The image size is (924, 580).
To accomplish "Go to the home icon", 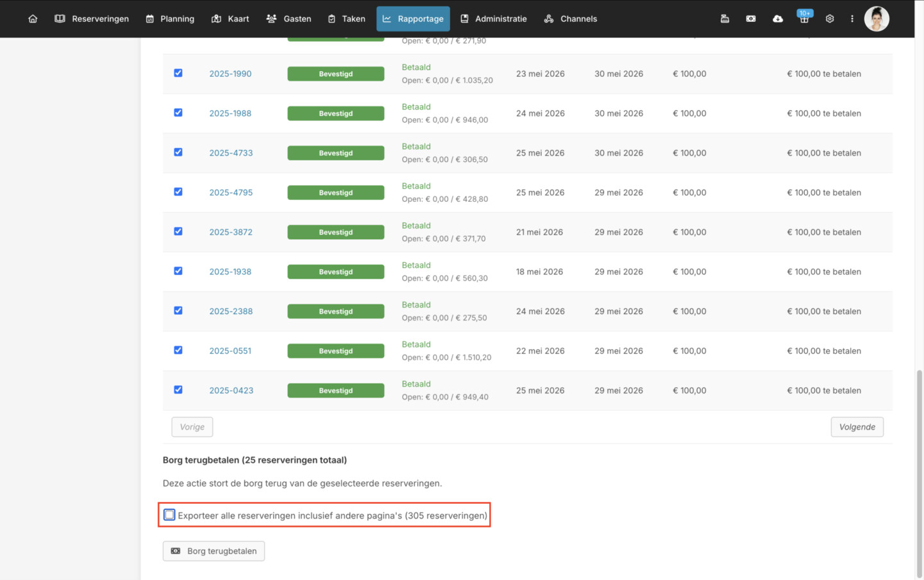I will pos(33,19).
